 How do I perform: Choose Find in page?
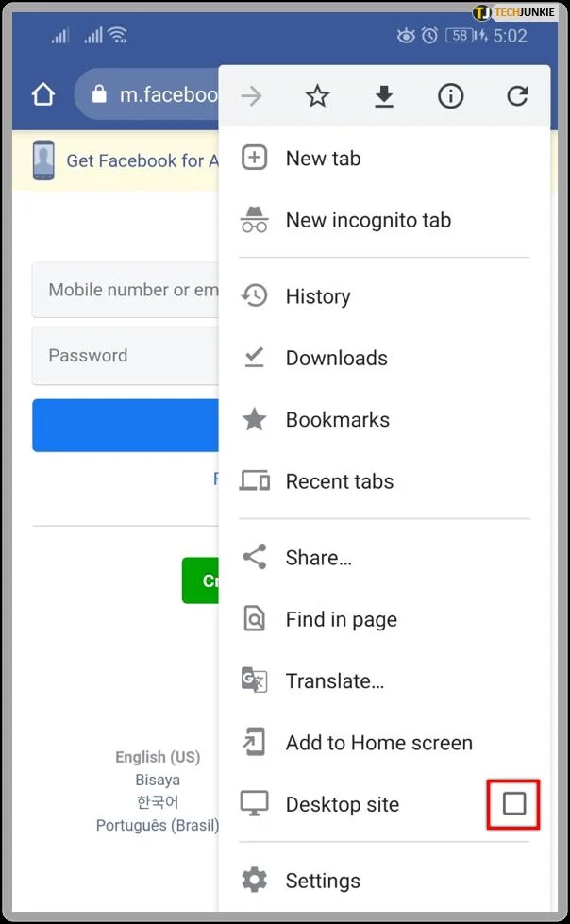click(341, 619)
